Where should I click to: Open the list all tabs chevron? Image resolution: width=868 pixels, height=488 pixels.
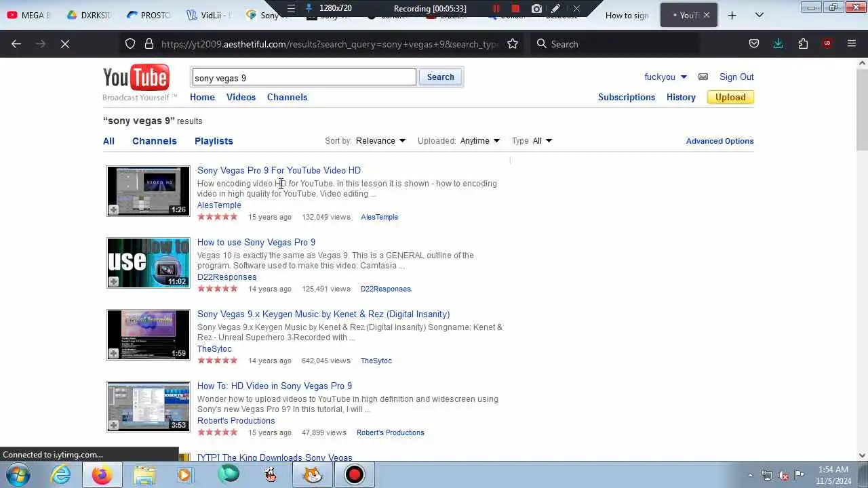pyautogui.click(x=759, y=15)
